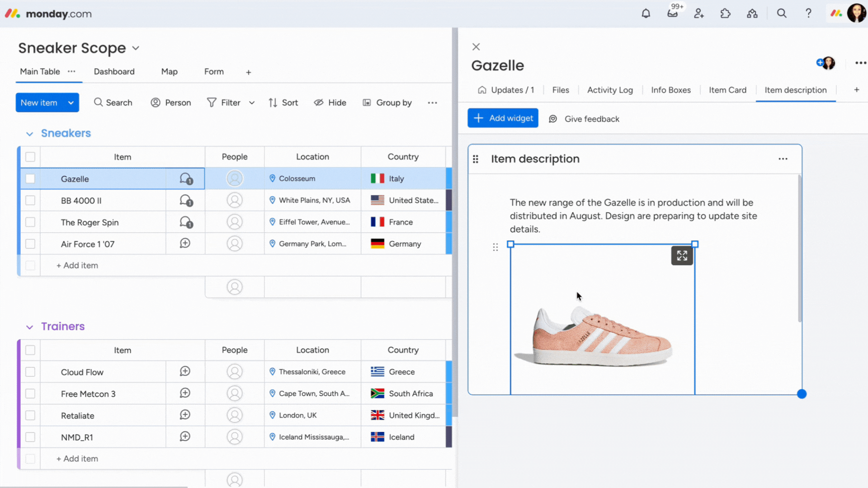Open the Item Card tab
This screenshot has height=488, width=868.
click(727, 90)
